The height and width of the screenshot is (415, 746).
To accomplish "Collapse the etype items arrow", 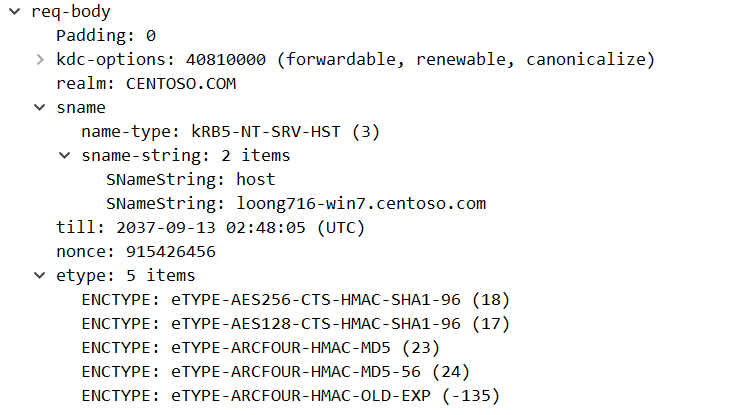I will [x=39, y=276].
